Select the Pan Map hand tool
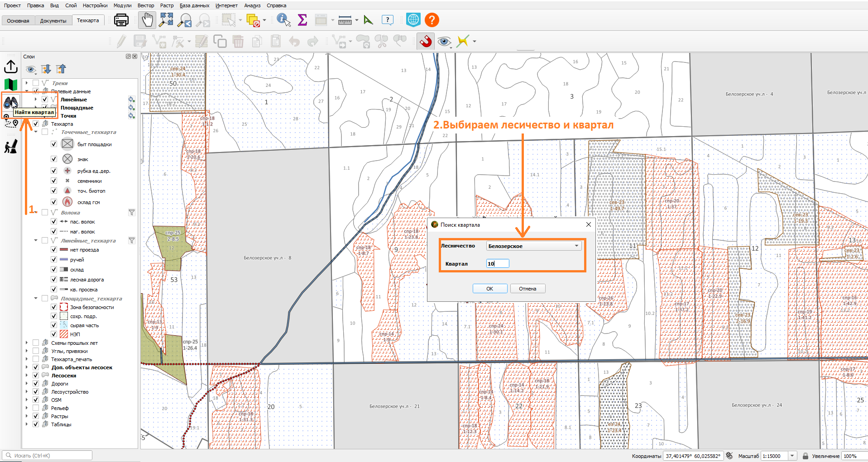The width and height of the screenshot is (868, 462). 148,20
